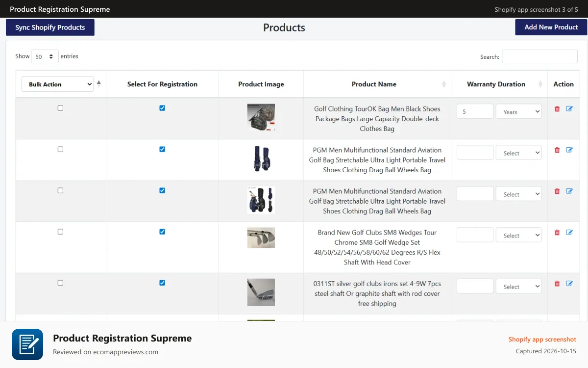588x368 pixels.
Task: Click the edit icon for Brand New Golf Clubs SM8
Action: point(569,233)
